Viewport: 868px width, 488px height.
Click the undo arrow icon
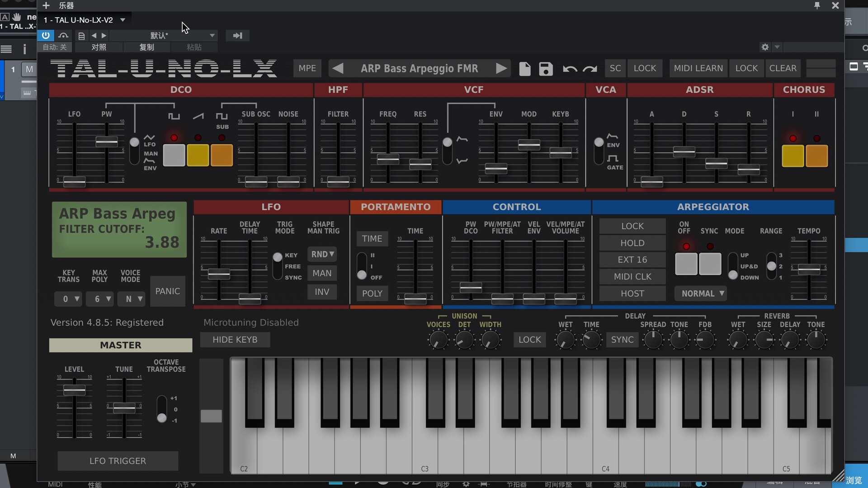[x=569, y=69]
